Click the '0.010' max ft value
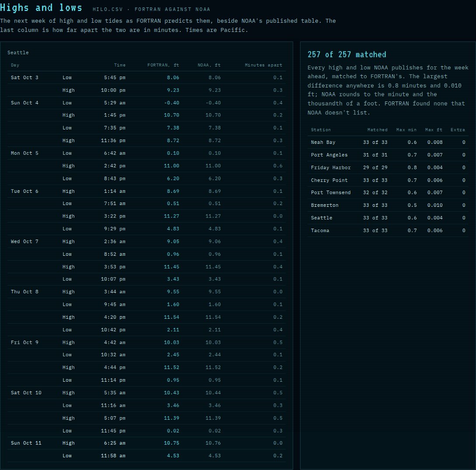The image size is (476, 470). 435,205
